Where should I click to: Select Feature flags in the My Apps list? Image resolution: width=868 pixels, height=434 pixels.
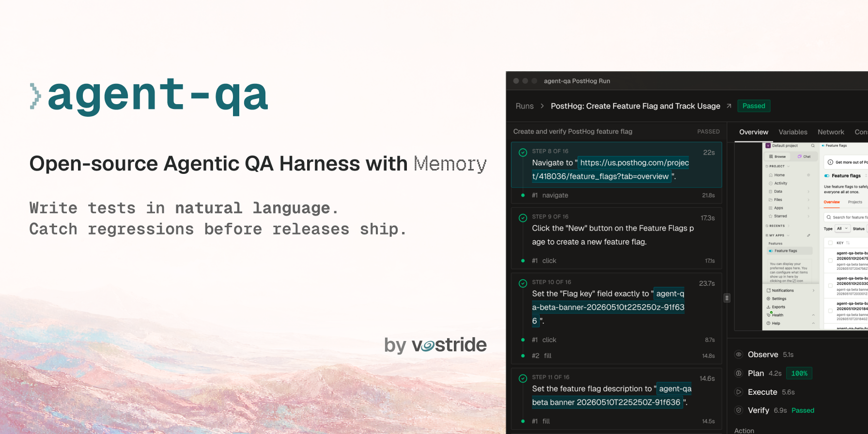[x=790, y=251]
